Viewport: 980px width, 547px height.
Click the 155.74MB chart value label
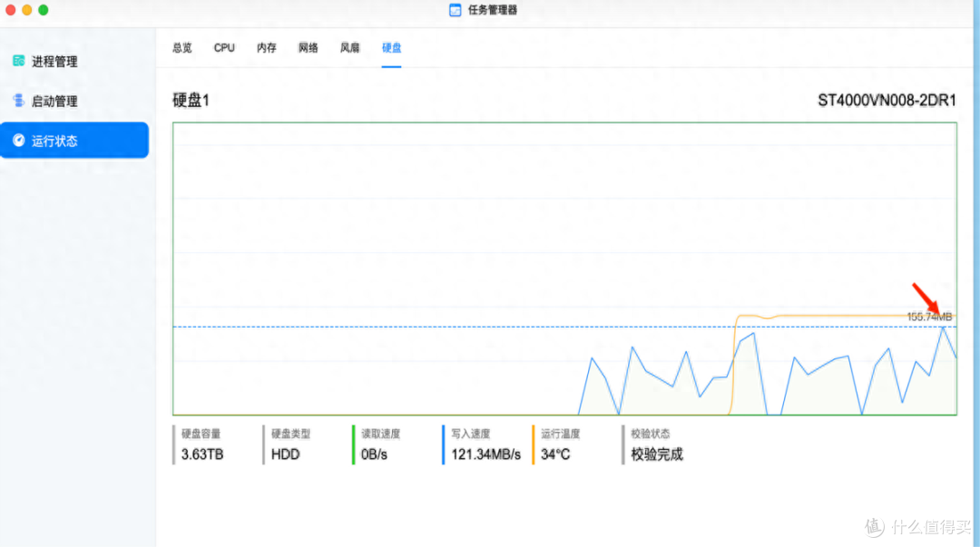pos(929,317)
